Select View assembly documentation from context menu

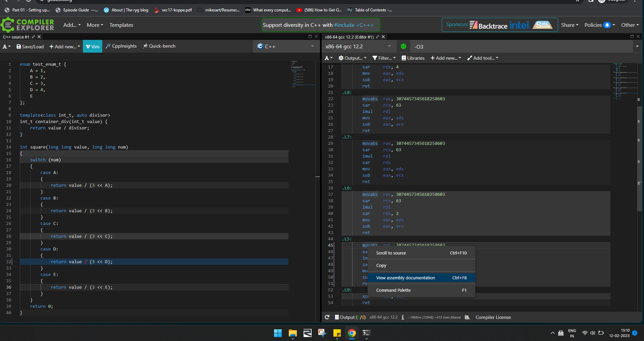click(405, 278)
